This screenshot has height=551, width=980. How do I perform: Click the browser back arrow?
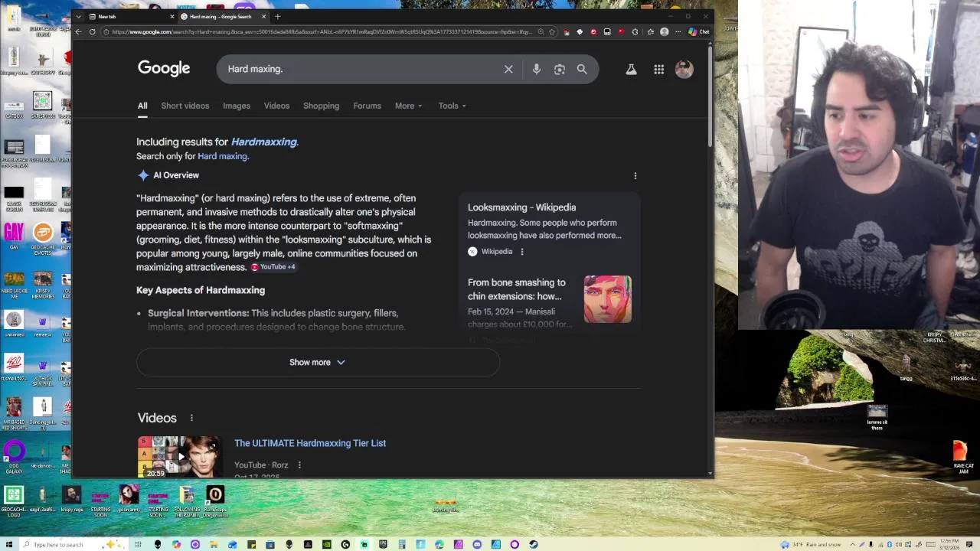tap(78, 31)
